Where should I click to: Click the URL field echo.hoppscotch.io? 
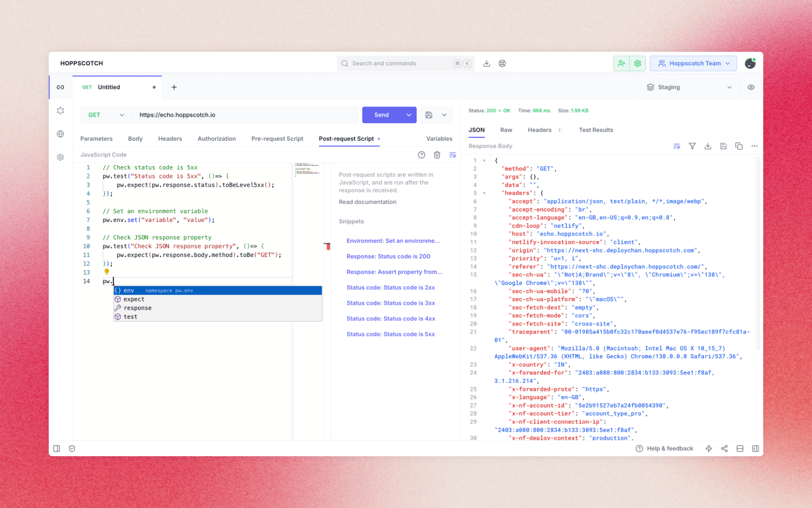coord(245,115)
